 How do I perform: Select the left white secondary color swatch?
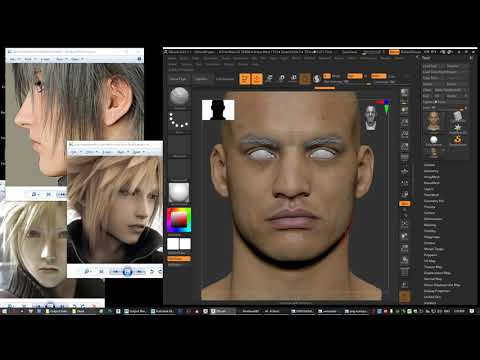point(173,244)
